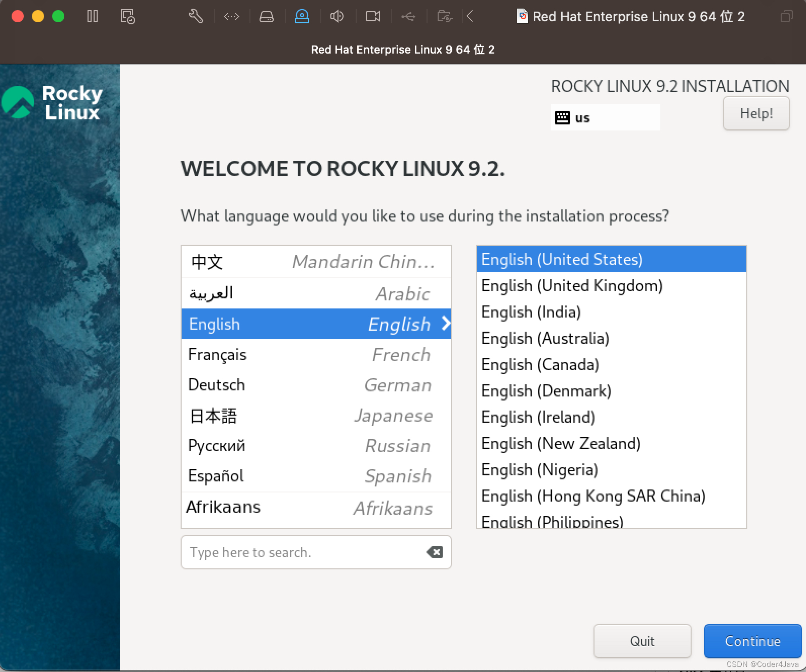Collapse toolbar with the left chevron icon
Screen dimensions: 806x672
(470, 17)
